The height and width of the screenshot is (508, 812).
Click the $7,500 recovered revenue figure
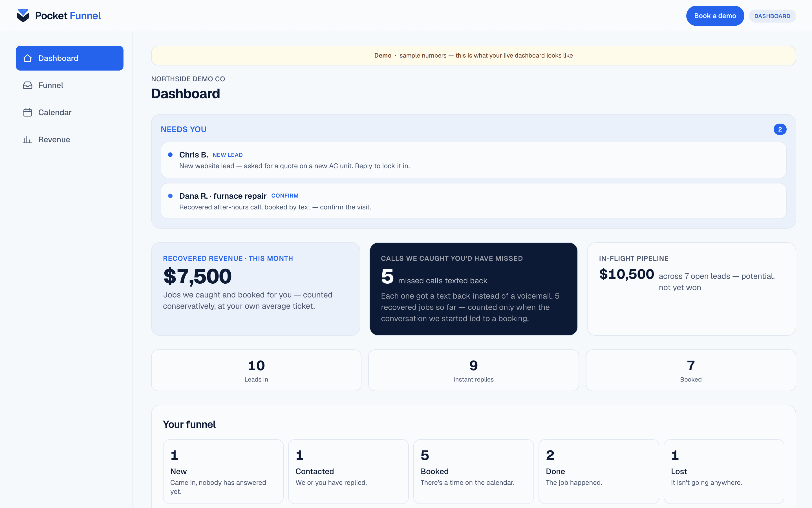coord(197,276)
